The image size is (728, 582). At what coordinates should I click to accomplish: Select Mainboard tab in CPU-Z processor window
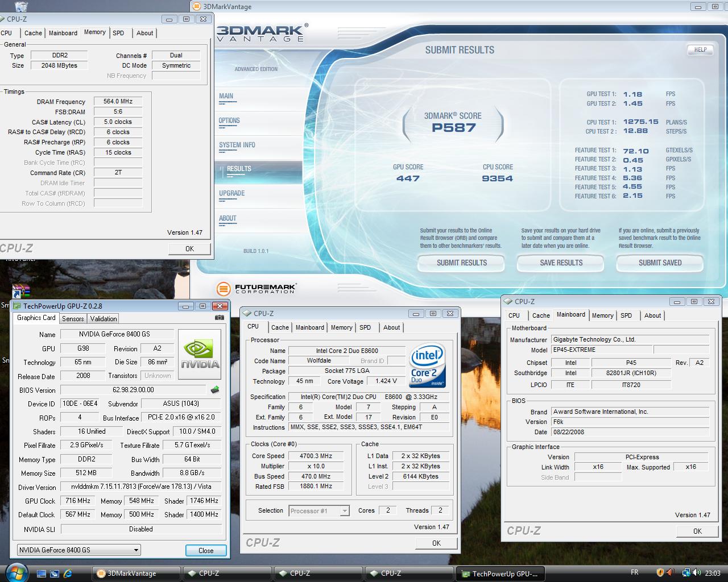(310, 327)
